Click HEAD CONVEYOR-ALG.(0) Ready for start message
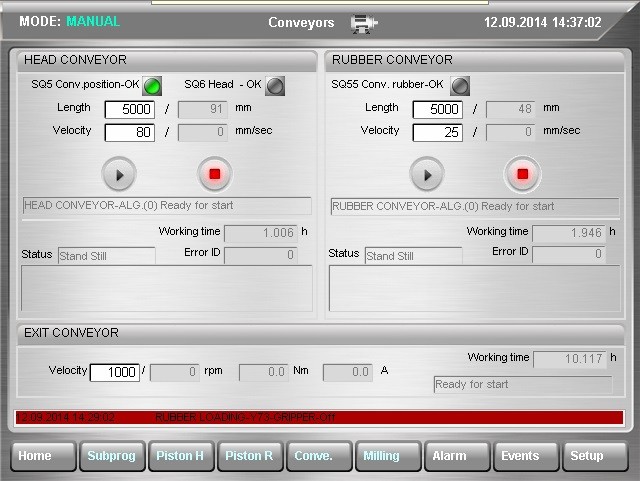Viewport: 640px width, 481px height. click(167, 206)
